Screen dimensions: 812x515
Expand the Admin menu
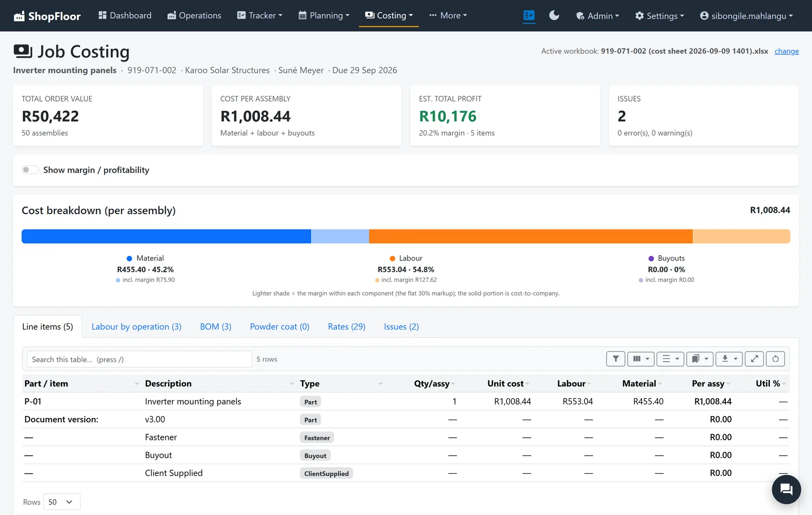tap(597, 16)
